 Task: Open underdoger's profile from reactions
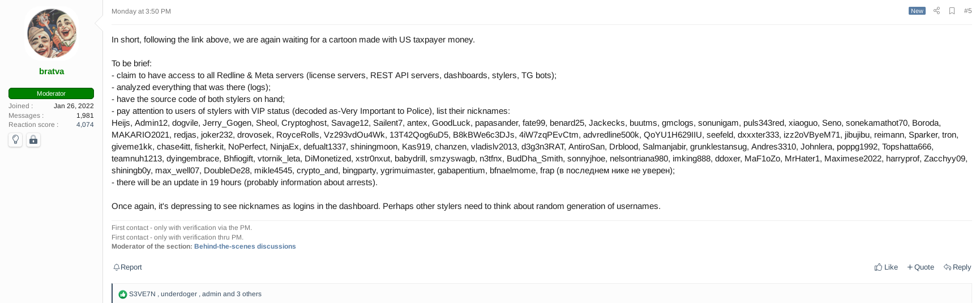coord(179,294)
